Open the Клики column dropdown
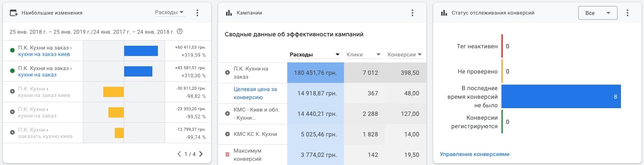644x165 pixels. (x=364, y=54)
